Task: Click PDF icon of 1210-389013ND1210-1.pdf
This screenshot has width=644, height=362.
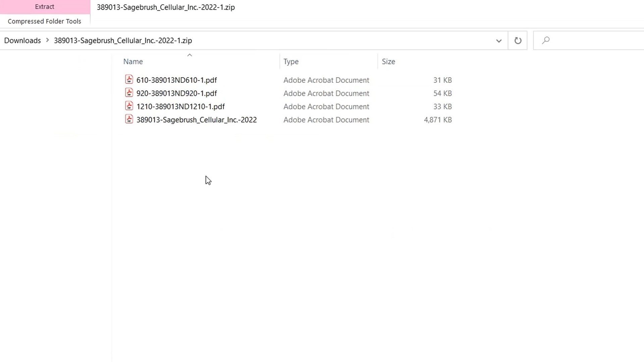Action: pyautogui.click(x=129, y=106)
